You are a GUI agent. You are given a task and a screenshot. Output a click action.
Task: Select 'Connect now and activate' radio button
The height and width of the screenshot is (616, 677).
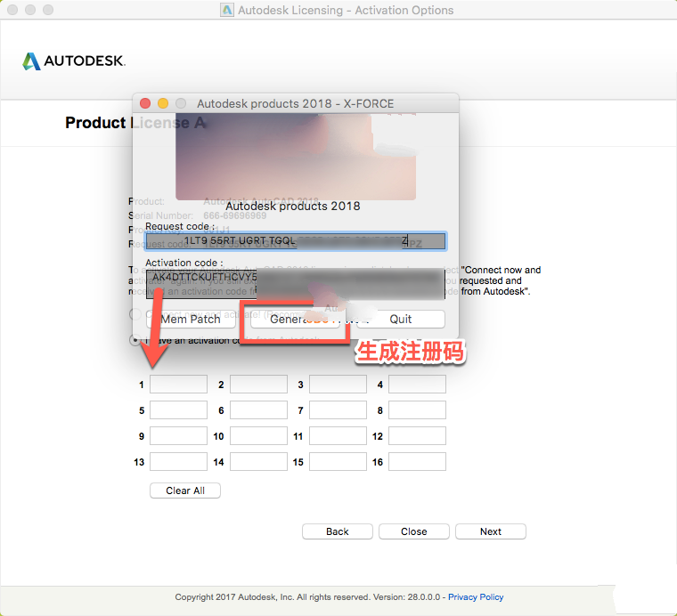[x=135, y=314]
